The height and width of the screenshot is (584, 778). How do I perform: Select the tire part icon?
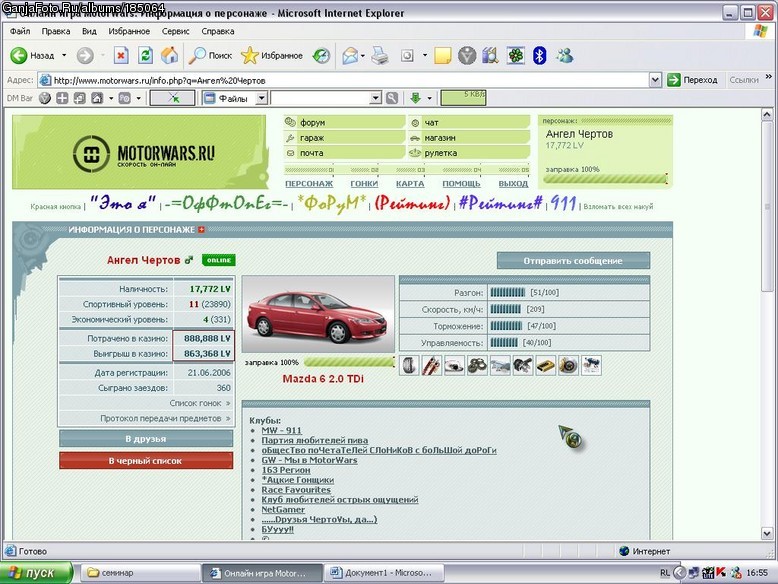point(409,366)
